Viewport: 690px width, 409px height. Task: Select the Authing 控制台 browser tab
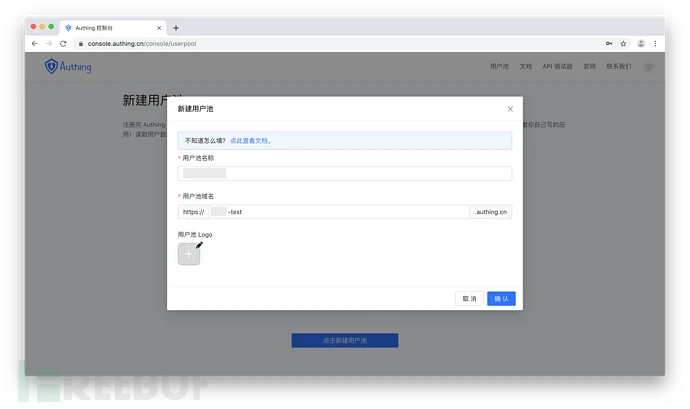[x=113, y=28]
